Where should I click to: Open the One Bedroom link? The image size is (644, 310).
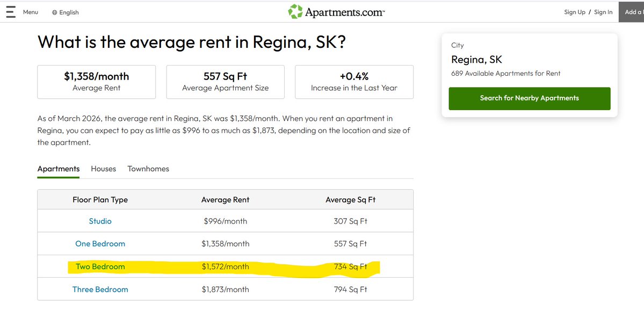(100, 243)
